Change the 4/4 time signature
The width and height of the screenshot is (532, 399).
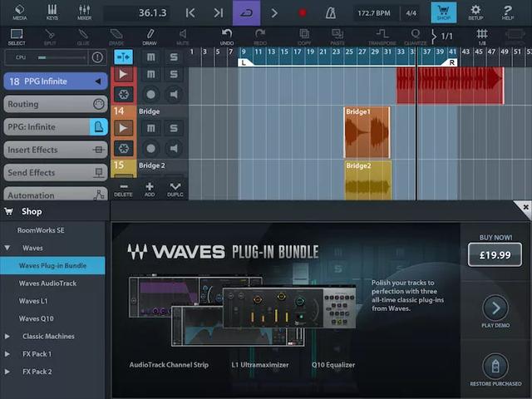pos(411,13)
